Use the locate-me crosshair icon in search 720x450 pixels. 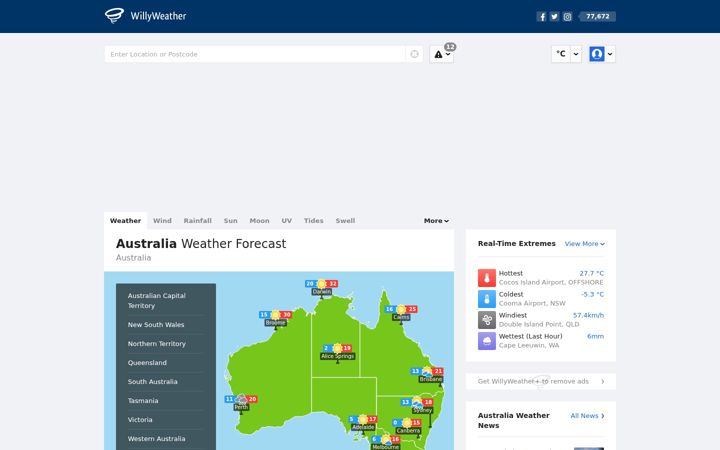[414, 54]
